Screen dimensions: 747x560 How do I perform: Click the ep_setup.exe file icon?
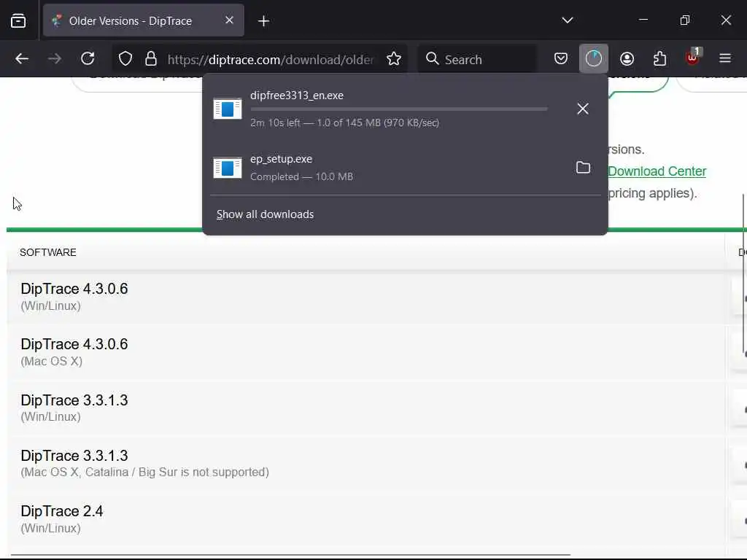[228, 168]
